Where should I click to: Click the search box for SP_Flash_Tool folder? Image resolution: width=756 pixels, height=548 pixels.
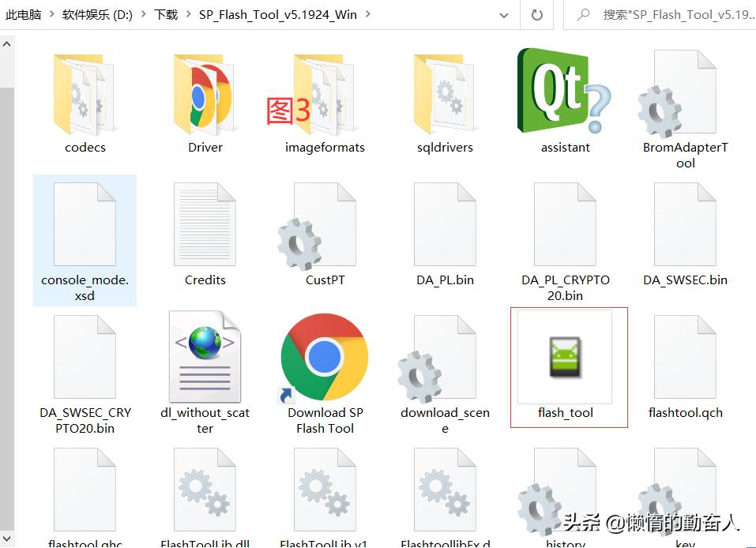(x=660, y=15)
